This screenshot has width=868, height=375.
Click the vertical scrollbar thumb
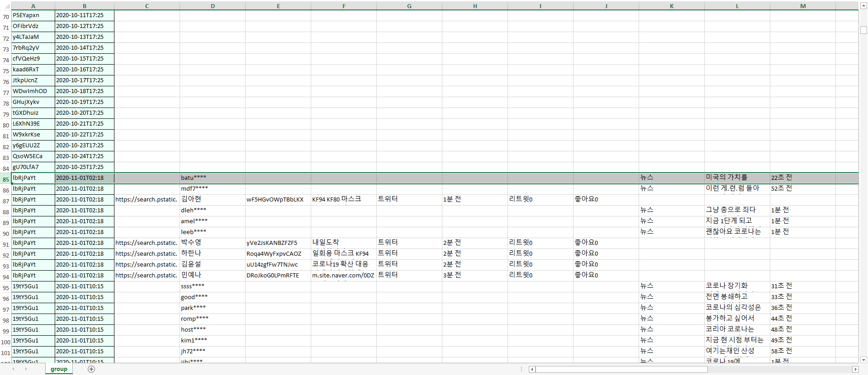[863, 30]
